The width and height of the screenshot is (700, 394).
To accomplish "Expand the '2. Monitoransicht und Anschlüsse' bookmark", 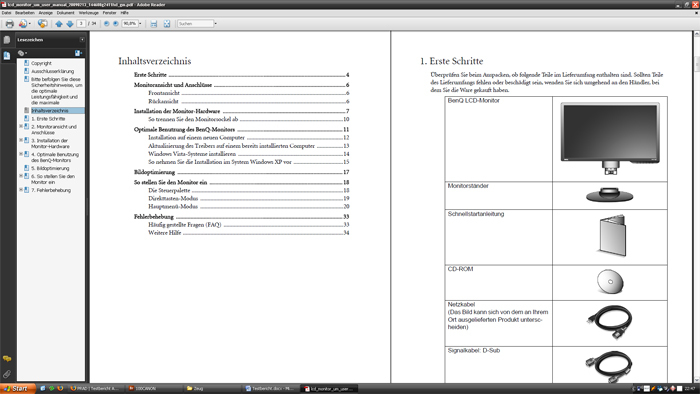I will [x=21, y=126].
